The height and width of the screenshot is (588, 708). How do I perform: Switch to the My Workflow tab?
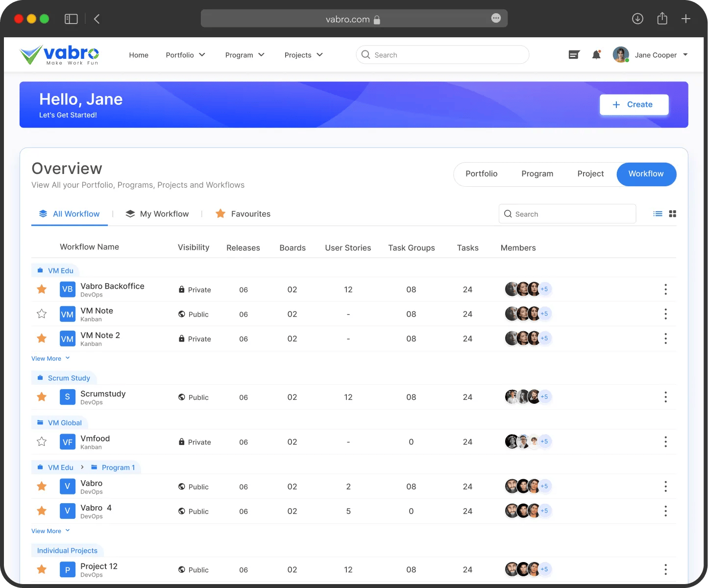[157, 214]
